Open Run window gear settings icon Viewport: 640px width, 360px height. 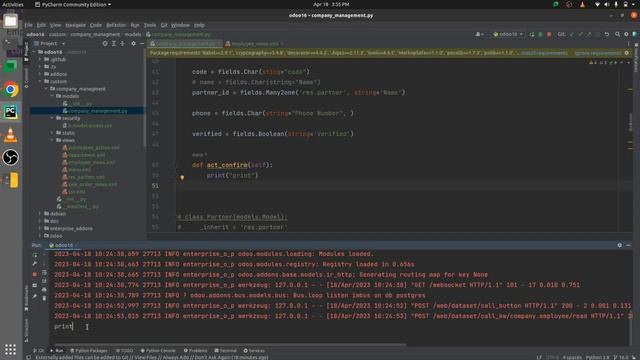coord(620,245)
